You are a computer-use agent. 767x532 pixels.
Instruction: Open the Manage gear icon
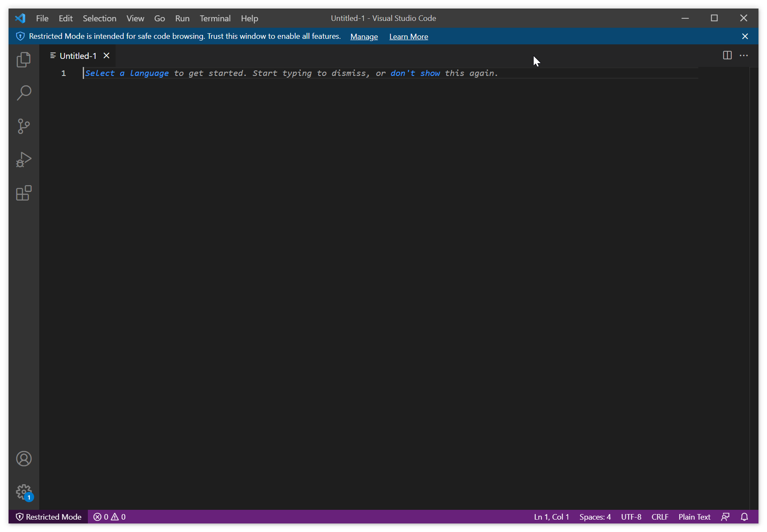[24, 492]
